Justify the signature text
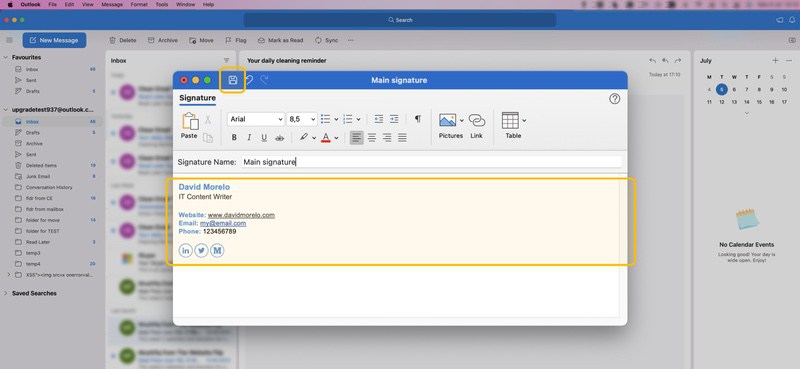The image size is (800, 369). pyautogui.click(x=402, y=137)
